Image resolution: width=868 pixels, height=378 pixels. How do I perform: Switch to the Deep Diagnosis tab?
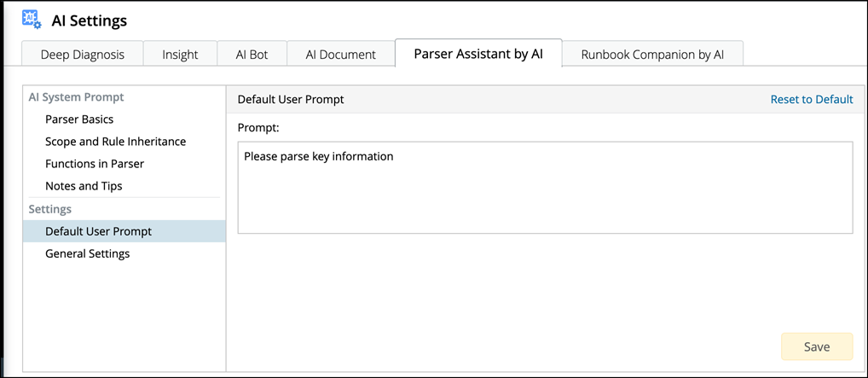point(82,54)
